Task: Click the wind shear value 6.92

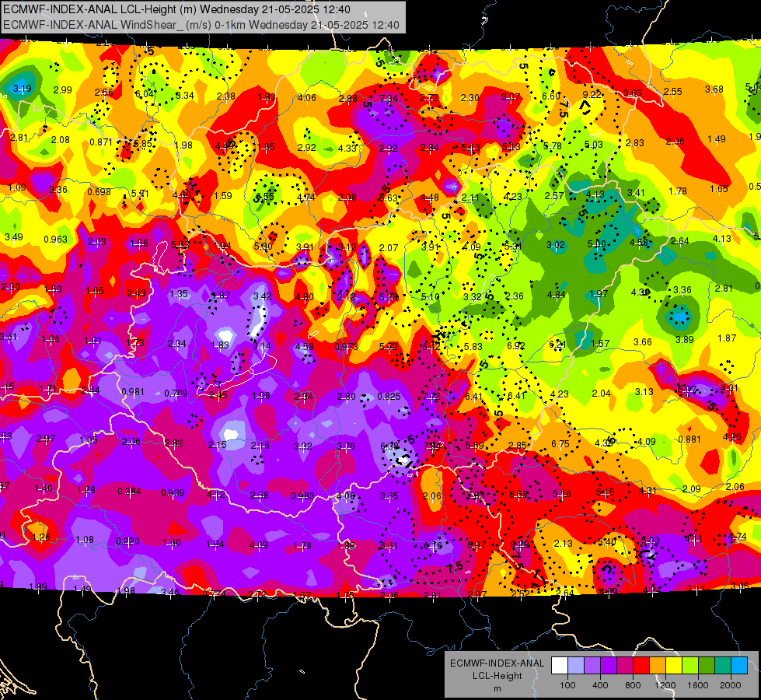Action: tap(516, 345)
